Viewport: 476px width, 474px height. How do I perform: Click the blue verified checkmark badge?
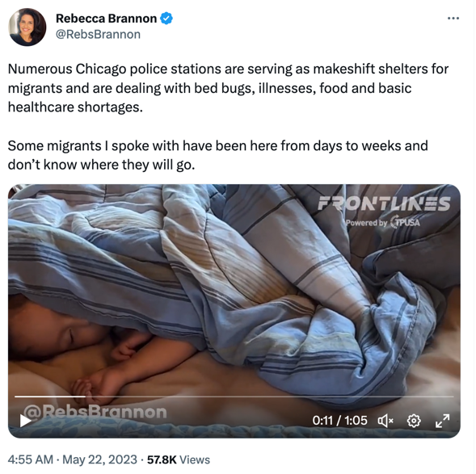coord(166,19)
